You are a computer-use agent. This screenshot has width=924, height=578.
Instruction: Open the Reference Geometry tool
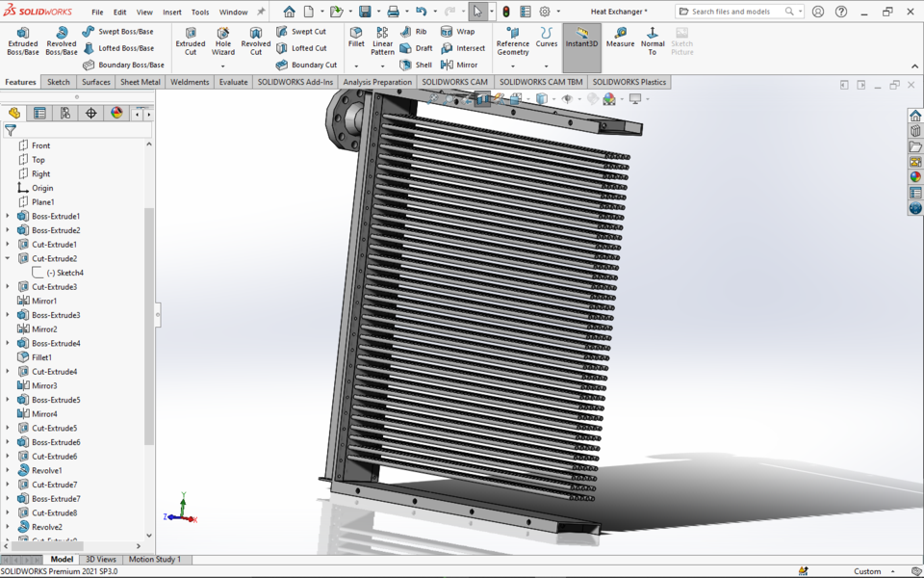click(511, 42)
